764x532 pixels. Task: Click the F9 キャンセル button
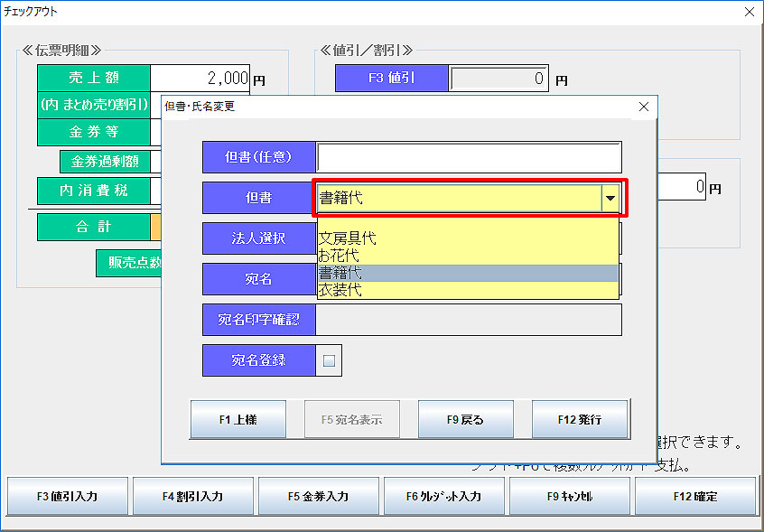tap(570, 497)
